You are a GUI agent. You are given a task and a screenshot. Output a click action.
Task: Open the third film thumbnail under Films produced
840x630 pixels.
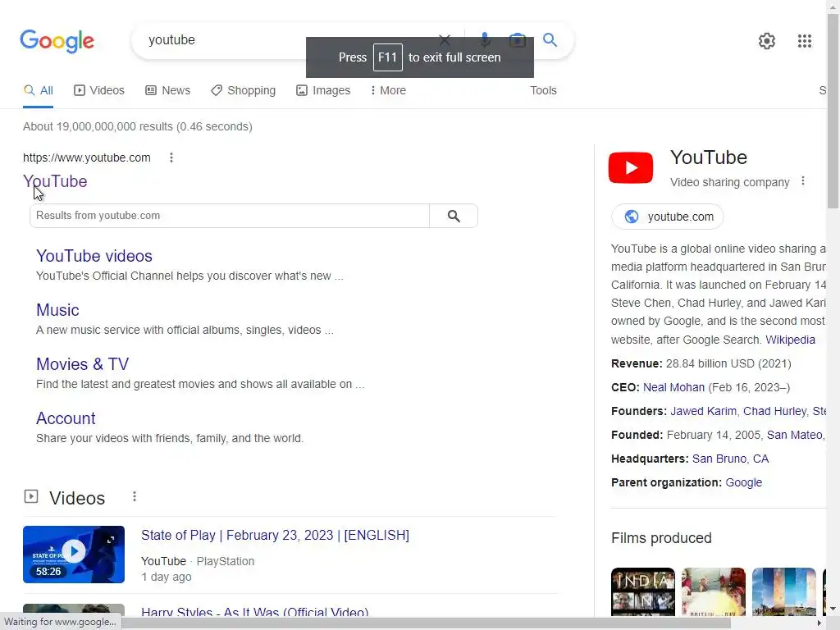[784, 591]
